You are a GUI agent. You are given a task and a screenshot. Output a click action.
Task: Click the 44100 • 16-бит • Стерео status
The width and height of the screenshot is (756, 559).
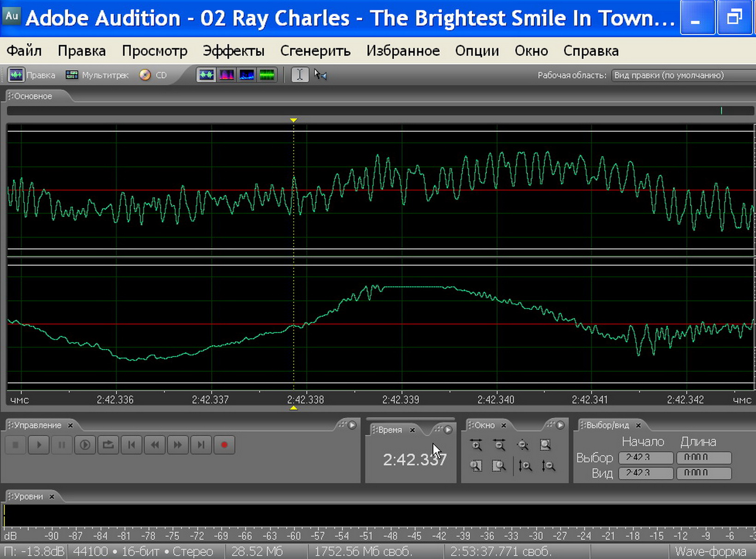(x=143, y=552)
